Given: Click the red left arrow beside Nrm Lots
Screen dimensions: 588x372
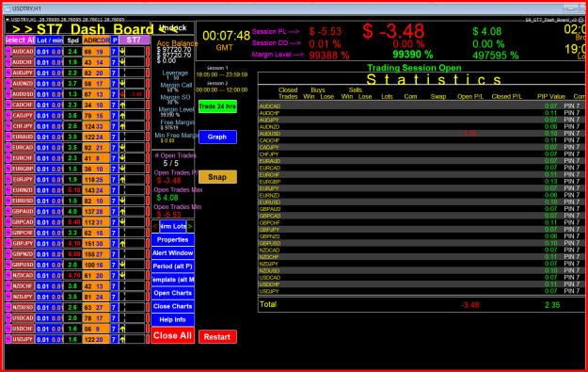Looking at the screenshot, I should (x=155, y=226).
